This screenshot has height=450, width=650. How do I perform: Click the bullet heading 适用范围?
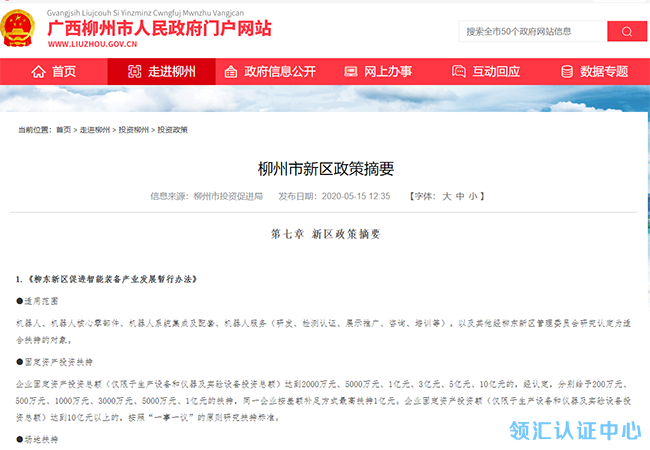[x=41, y=301]
